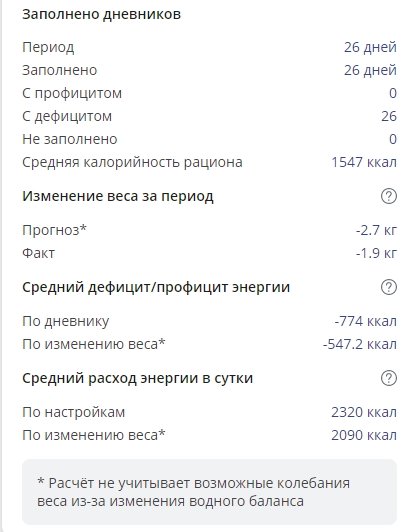Click the Прогноз* label
Screen dimensions: 405x532
(54, 230)
